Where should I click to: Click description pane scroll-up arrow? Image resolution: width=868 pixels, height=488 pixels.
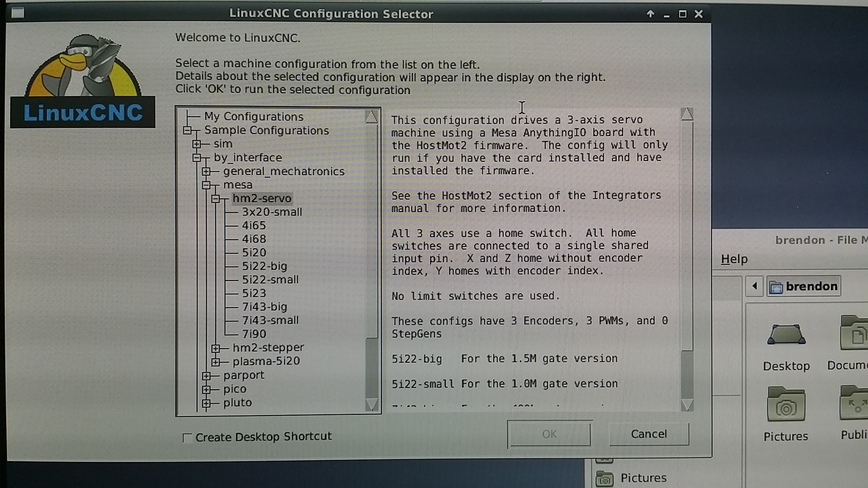coord(687,114)
